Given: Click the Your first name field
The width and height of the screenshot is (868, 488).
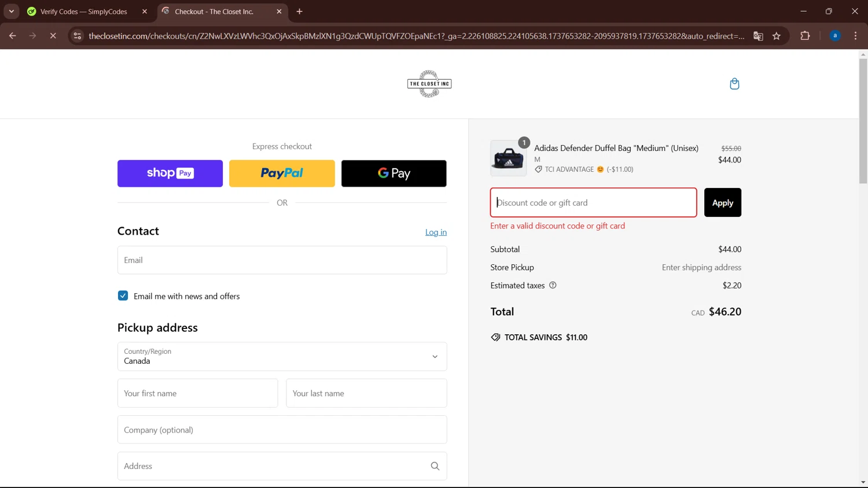Looking at the screenshot, I should point(197,393).
